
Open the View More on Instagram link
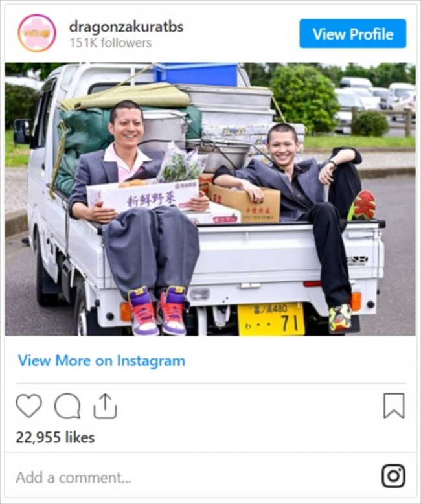(102, 361)
